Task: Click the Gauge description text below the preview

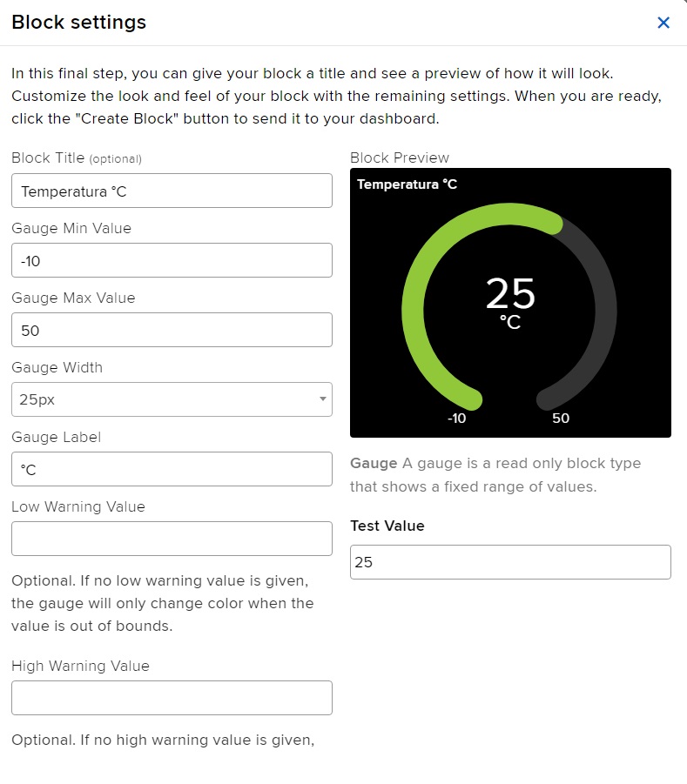Action: (495, 475)
